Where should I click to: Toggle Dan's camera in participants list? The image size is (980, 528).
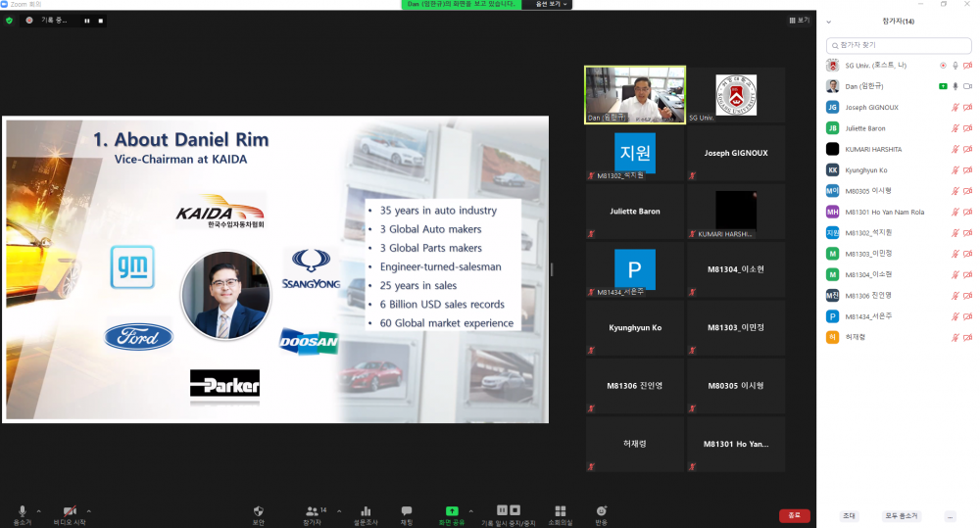967,86
